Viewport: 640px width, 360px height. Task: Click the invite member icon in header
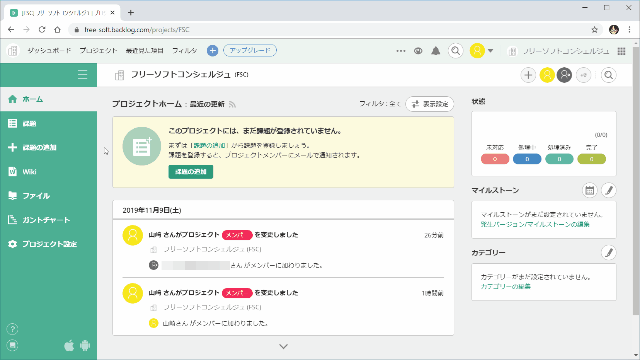click(x=584, y=75)
